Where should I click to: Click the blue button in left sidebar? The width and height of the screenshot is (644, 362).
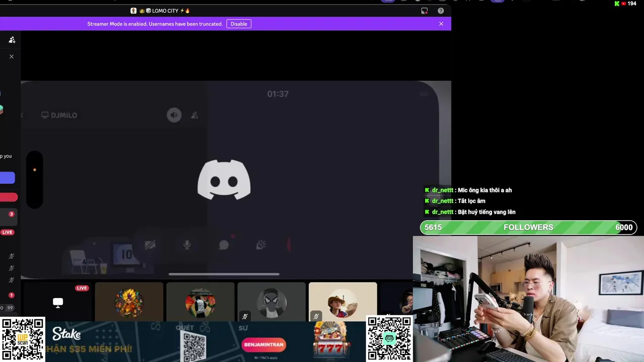click(x=8, y=177)
